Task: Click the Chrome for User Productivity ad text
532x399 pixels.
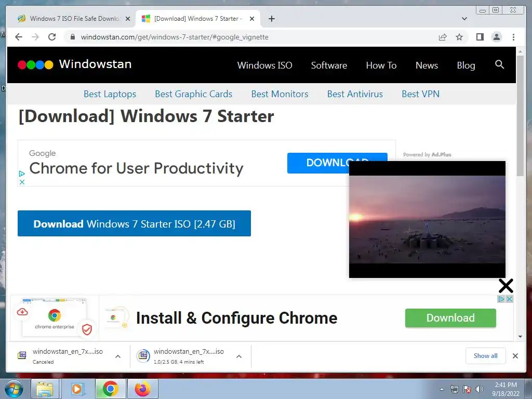Action: click(136, 168)
